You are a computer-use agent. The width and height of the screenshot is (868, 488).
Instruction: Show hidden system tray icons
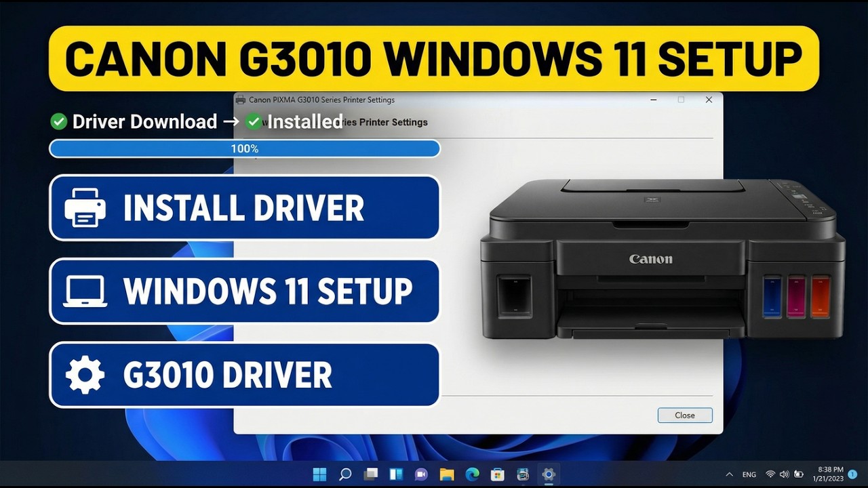click(729, 474)
